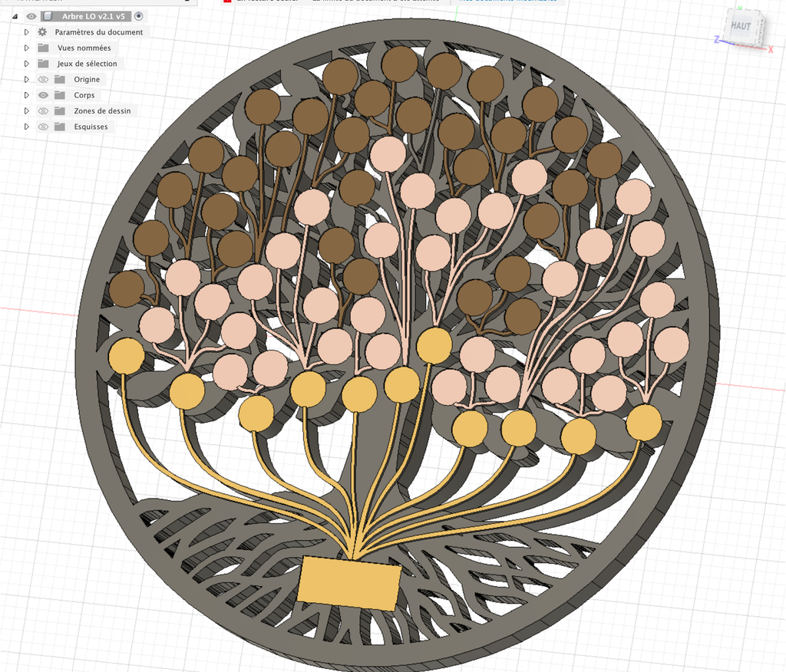Expand Paramètres du document node
The width and height of the screenshot is (786, 672).
tap(27, 32)
